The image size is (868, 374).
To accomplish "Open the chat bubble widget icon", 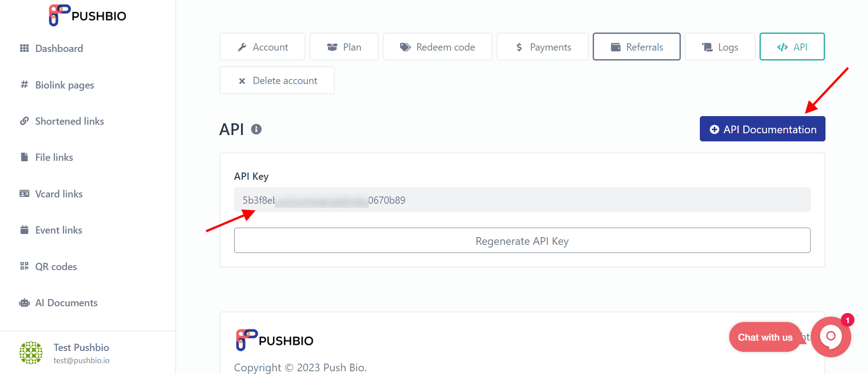I will click(x=830, y=337).
